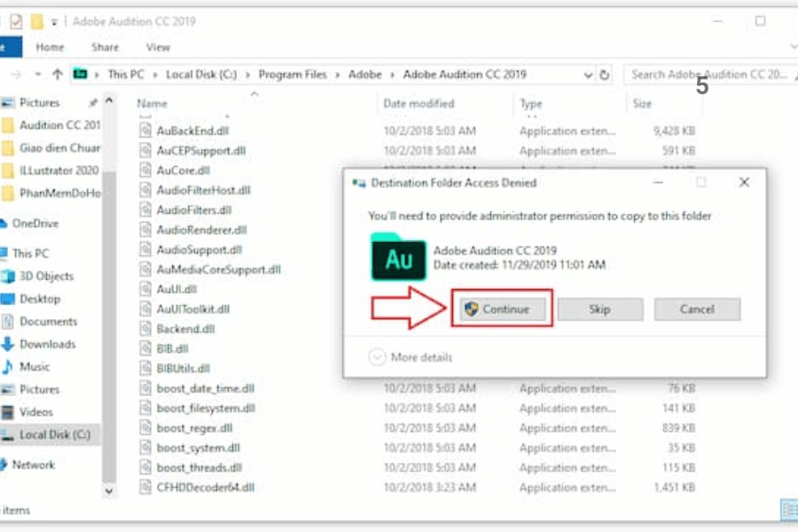This screenshot has width=798, height=532.
Task: Sort files by Date modified column
Action: (x=419, y=104)
